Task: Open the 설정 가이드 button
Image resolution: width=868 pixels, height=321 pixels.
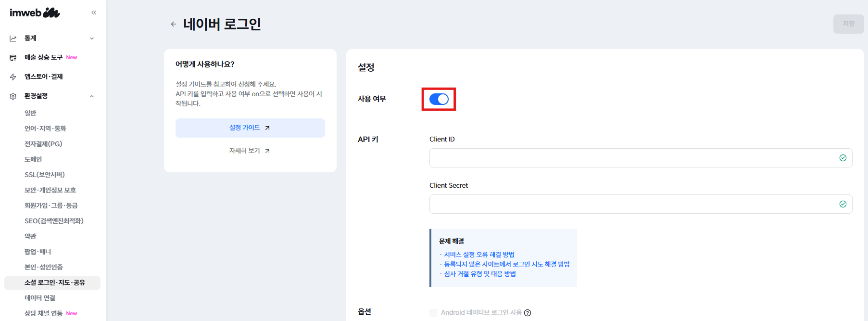Action: [250, 128]
